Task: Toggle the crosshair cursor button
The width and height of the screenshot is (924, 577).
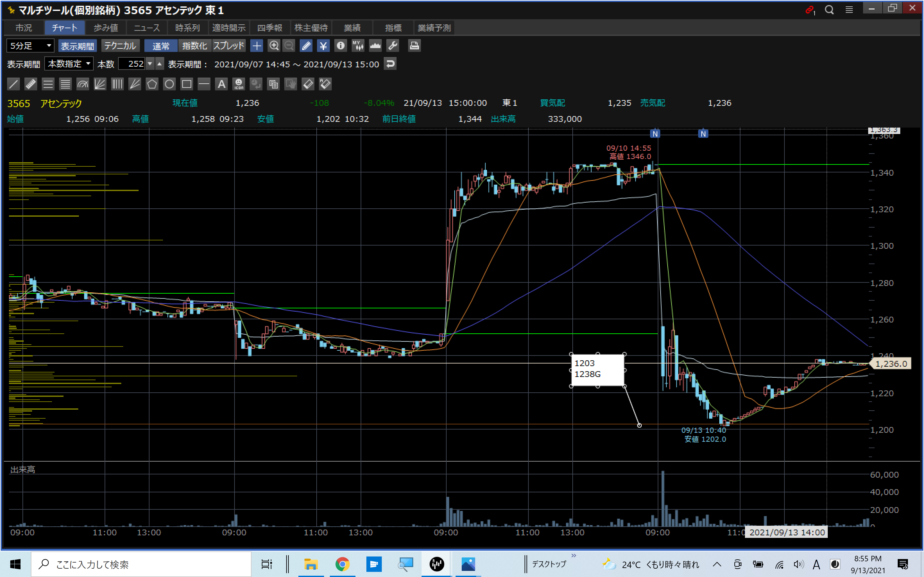Action: [257, 46]
